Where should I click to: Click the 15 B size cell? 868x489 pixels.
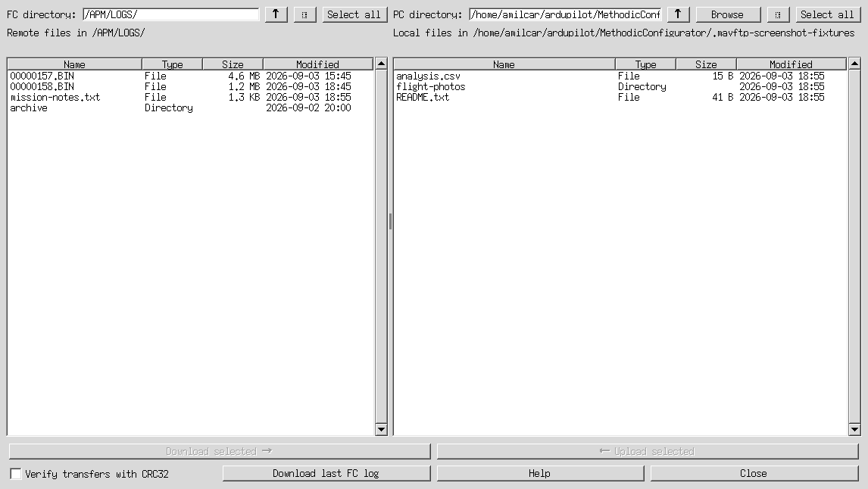click(x=723, y=76)
